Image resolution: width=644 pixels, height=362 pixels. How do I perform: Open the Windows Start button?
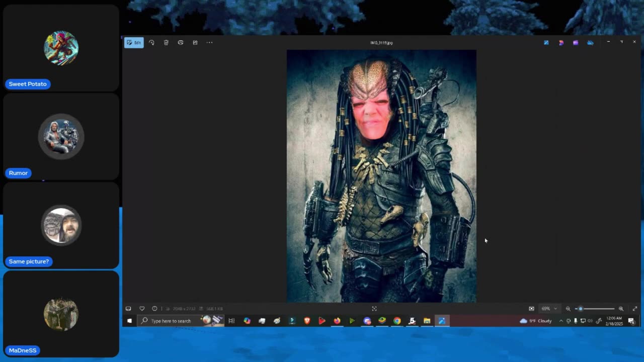130,321
